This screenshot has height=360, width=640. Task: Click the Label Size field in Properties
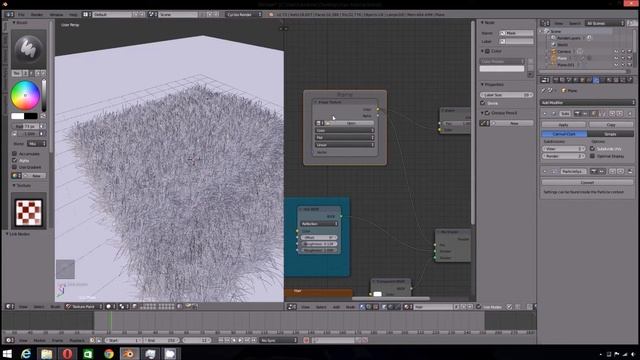click(506, 95)
